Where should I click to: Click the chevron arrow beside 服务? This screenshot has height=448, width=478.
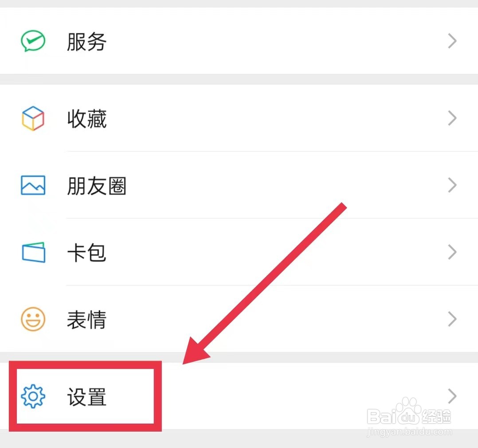pos(452,41)
